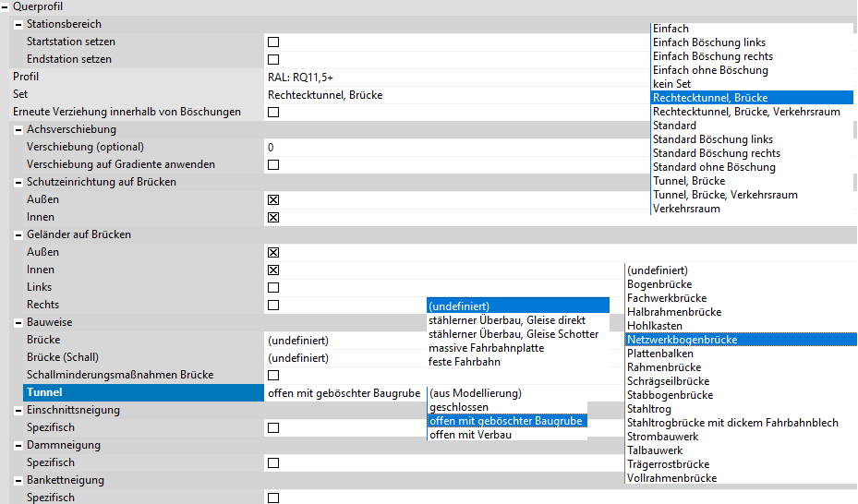Choose 'massive Fahrbahnplatte' option

pos(486,348)
